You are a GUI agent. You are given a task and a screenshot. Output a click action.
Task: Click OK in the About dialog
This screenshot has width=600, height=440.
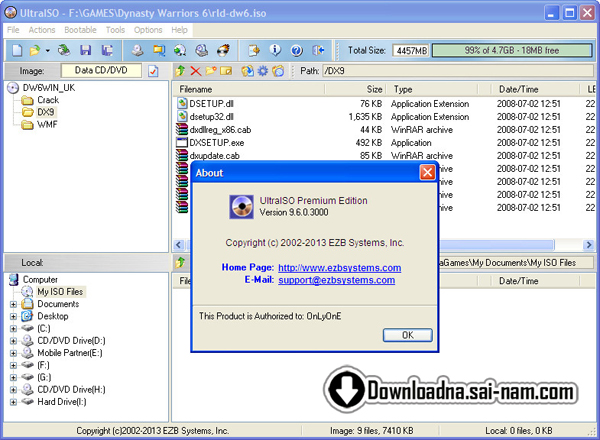coord(408,335)
